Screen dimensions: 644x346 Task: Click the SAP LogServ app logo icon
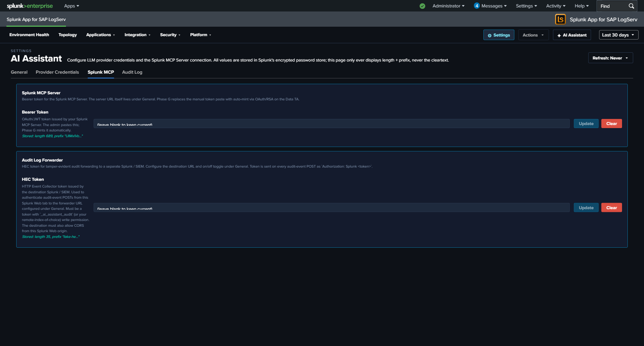click(x=560, y=19)
